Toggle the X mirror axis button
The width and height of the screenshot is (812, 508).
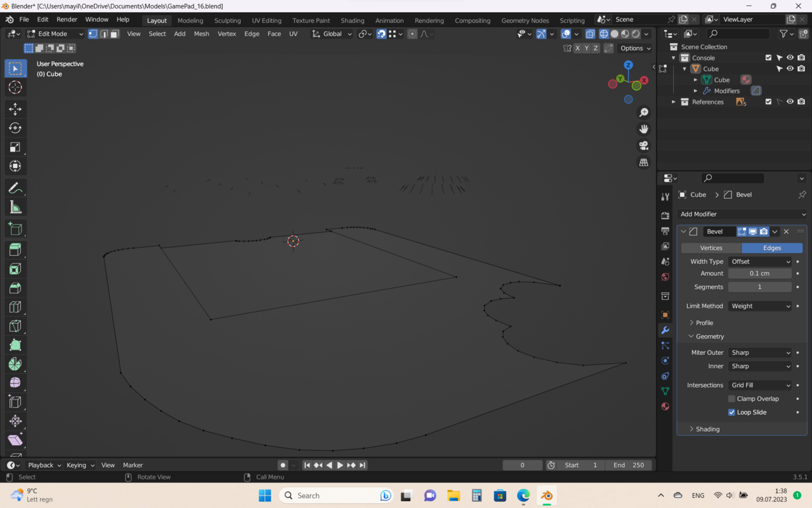(577, 48)
